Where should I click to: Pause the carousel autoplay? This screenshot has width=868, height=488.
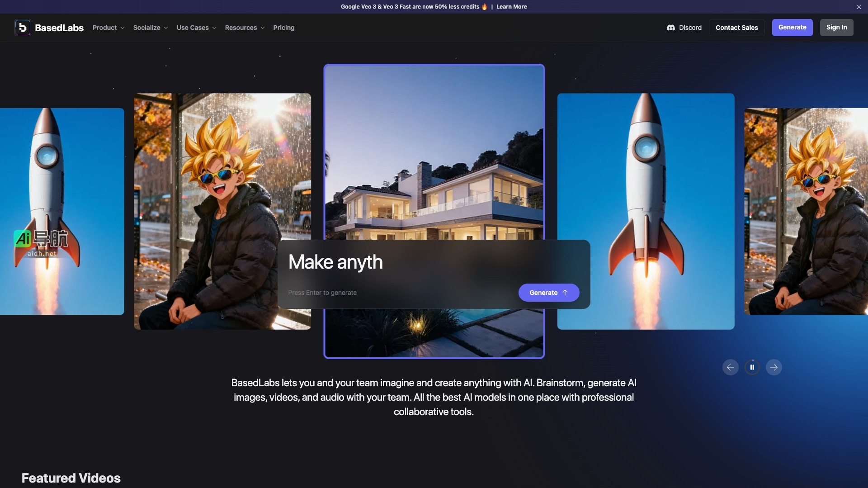pos(752,367)
